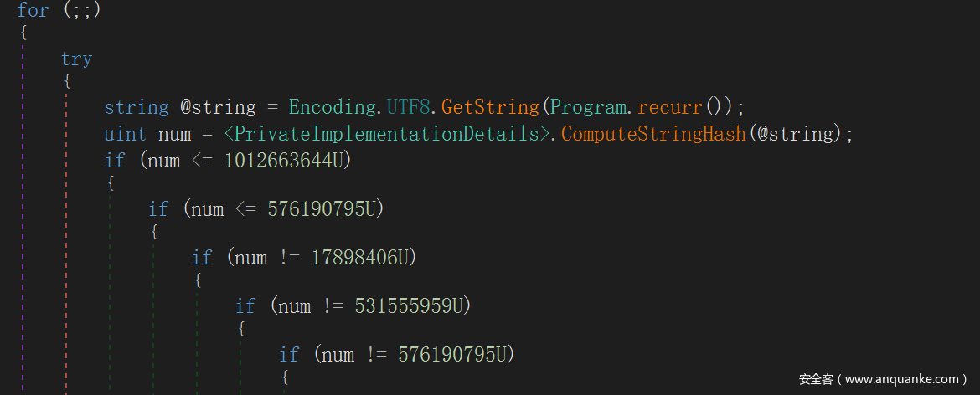Click the 'for' keyword at top
This screenshot has height=395, width=980.
pyautogui.click(x=33, y=10)
